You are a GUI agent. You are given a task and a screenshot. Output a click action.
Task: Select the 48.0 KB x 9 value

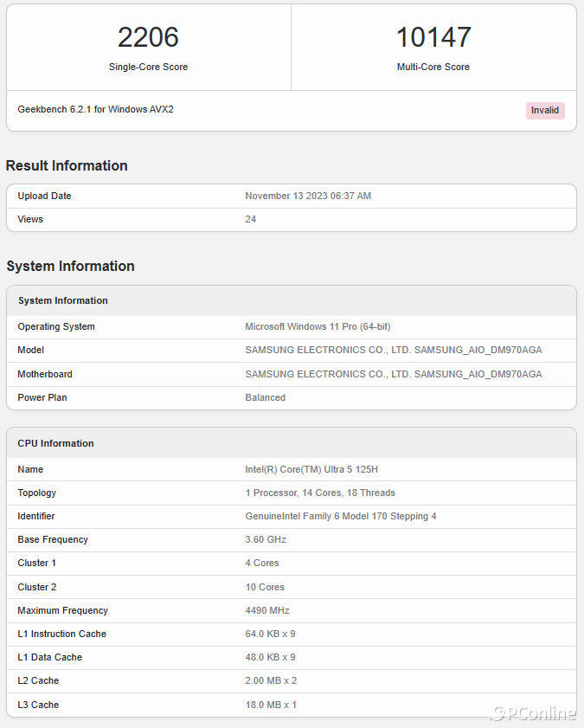[271, 657]
